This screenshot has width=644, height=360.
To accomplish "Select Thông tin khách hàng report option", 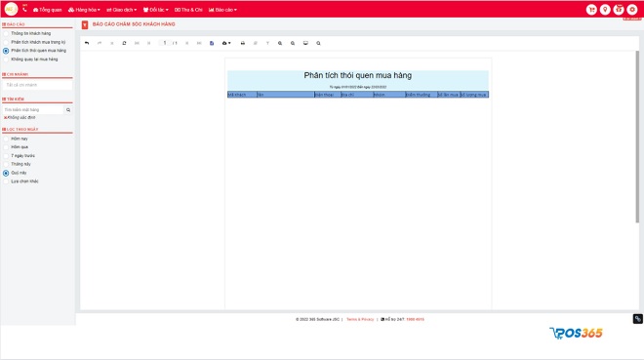I will point(27,33).
